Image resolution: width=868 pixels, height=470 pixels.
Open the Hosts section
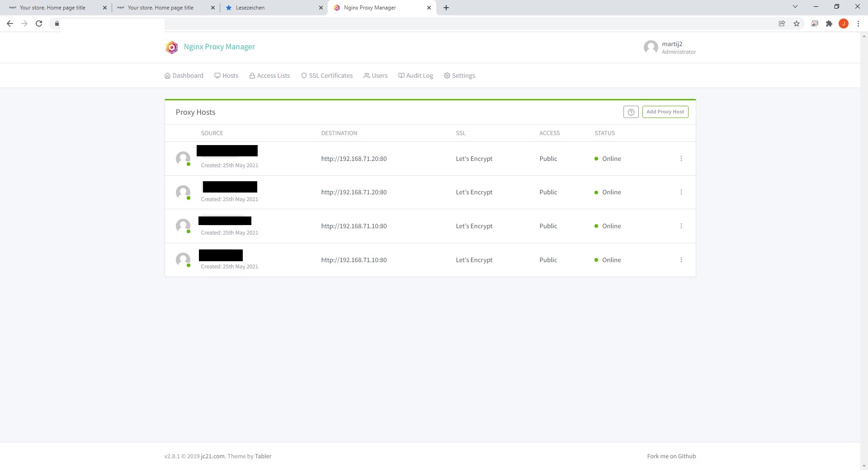(226, 75)
